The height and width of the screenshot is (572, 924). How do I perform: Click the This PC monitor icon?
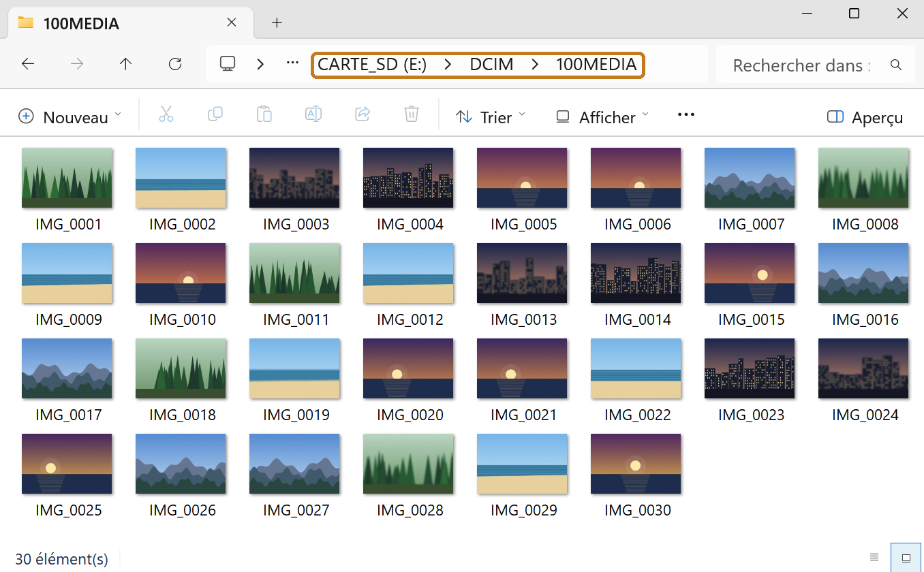(227, 64)
